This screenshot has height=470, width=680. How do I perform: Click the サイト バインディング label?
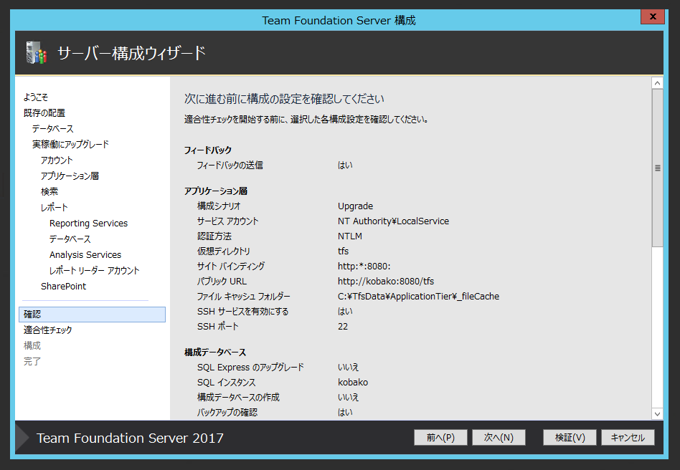tap(231, 266)
